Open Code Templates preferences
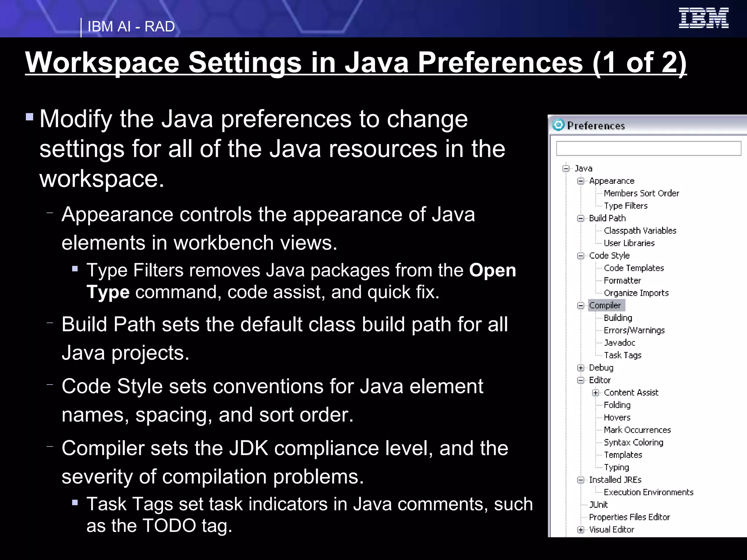747x560 pixels. (x=634, y=268)
